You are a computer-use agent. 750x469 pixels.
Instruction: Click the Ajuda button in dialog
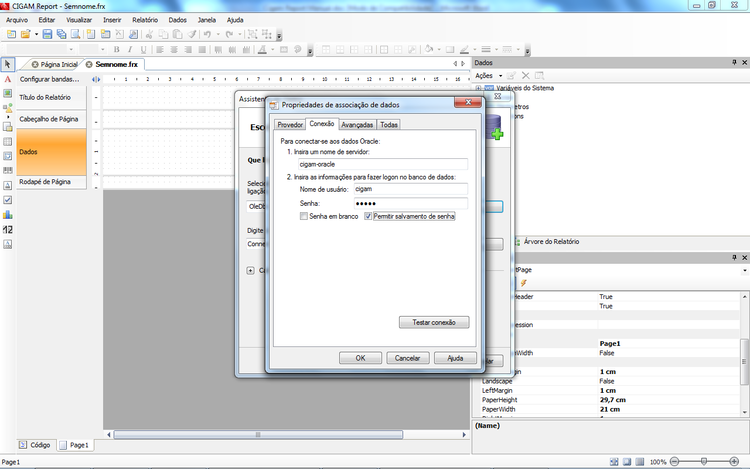pyautogui.click(x=455, y=358)
